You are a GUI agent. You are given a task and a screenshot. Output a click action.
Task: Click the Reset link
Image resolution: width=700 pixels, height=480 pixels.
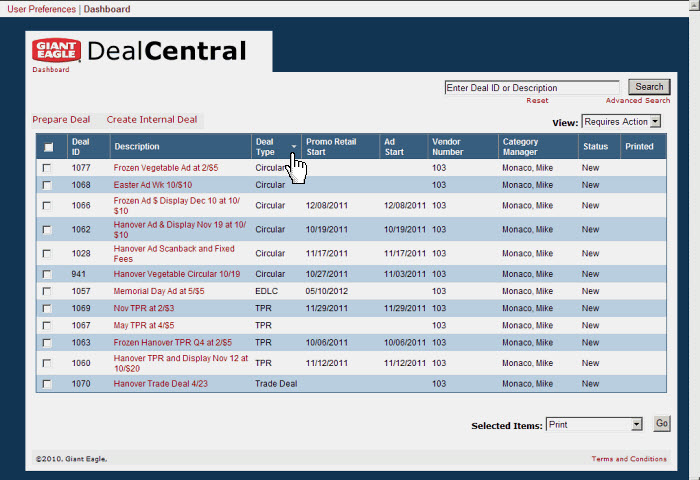pos(537,100)
